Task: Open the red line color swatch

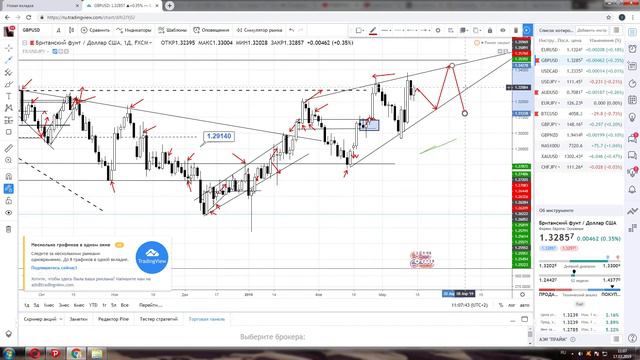Action: (x=373, y=31)
